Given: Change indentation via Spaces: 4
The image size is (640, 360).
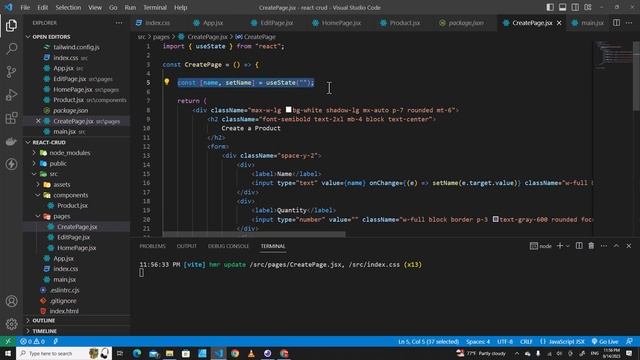Looking at the screenshot, I should 478,341.
